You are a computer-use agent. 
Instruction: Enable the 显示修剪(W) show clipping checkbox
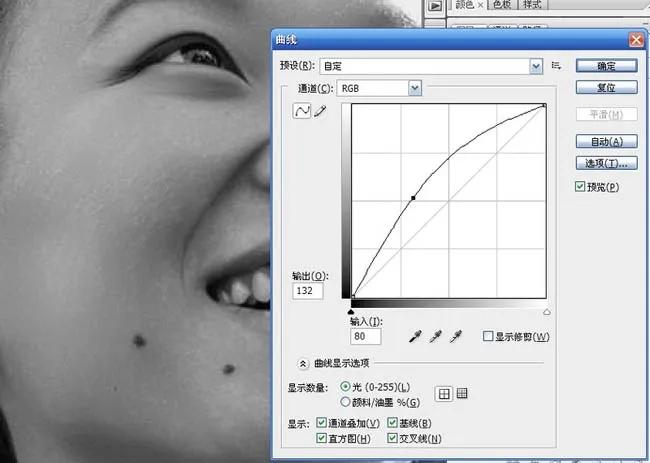pos(488,336)
